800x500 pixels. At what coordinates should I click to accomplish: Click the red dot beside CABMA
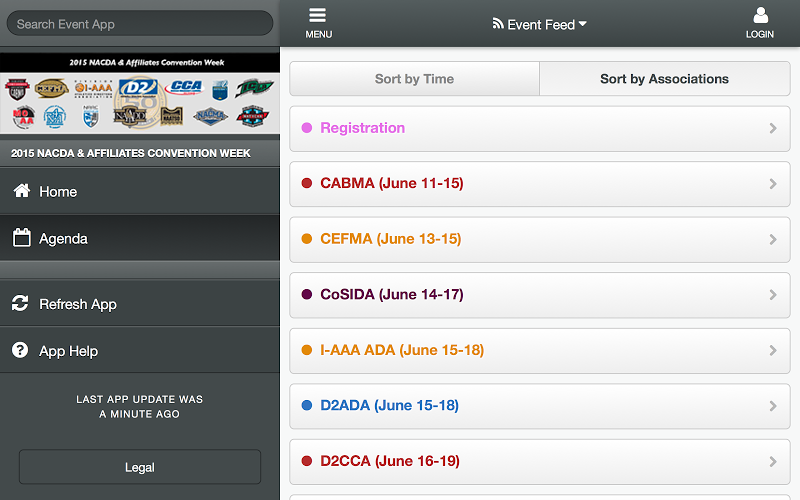[307, 183]
